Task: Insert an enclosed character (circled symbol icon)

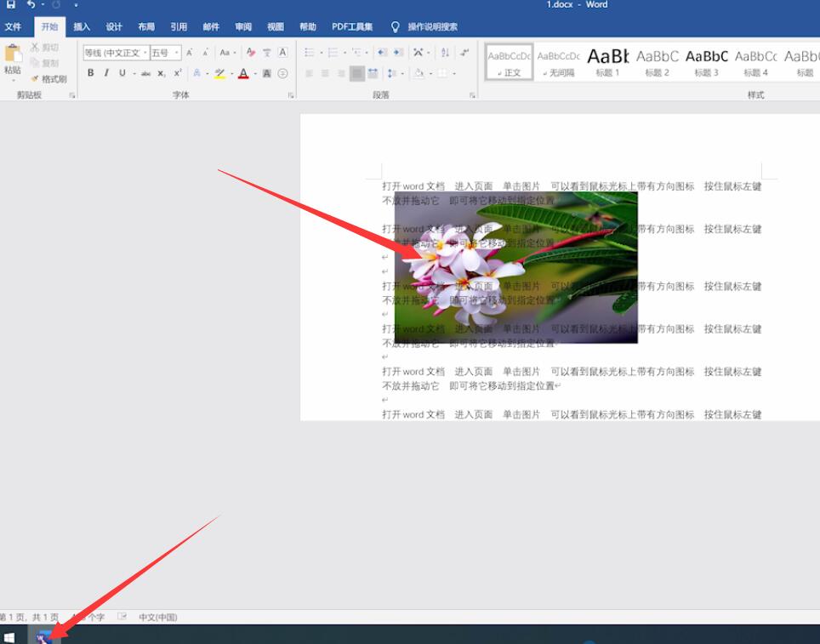Action: [282, 74]
